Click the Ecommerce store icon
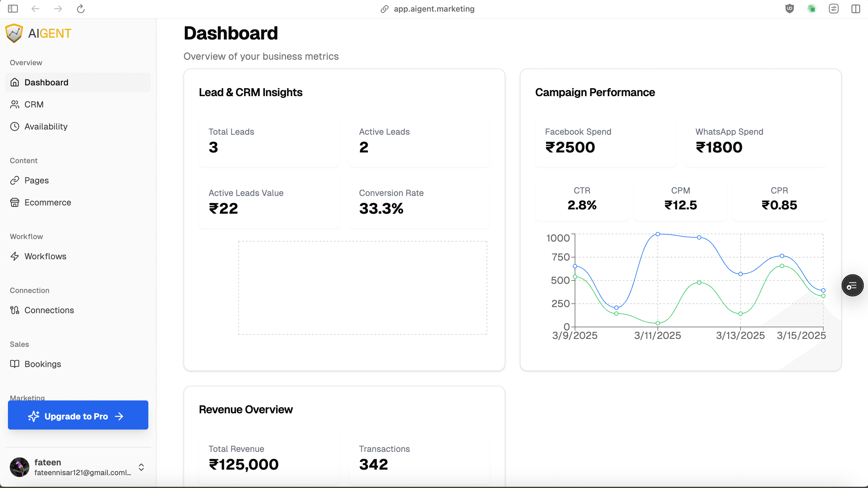 tap(14, 202)
